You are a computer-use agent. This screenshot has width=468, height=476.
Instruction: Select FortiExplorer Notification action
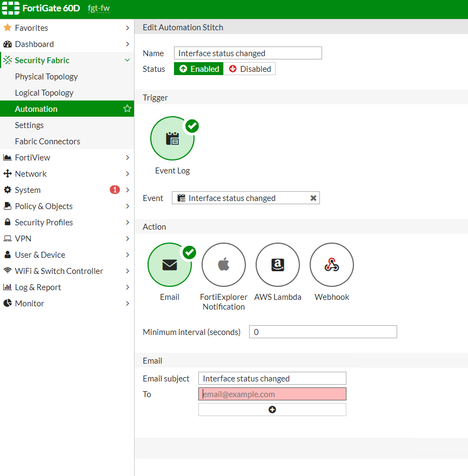click(x=223, y=265)
